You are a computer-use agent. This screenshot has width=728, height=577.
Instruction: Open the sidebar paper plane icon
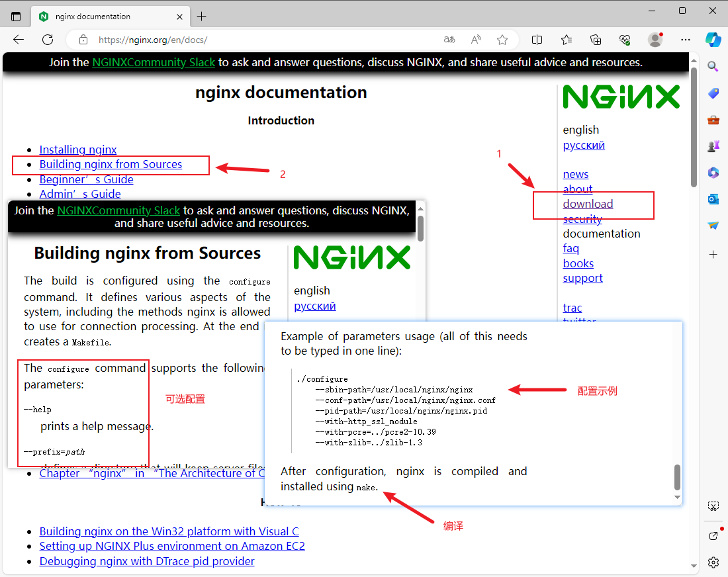713,226
